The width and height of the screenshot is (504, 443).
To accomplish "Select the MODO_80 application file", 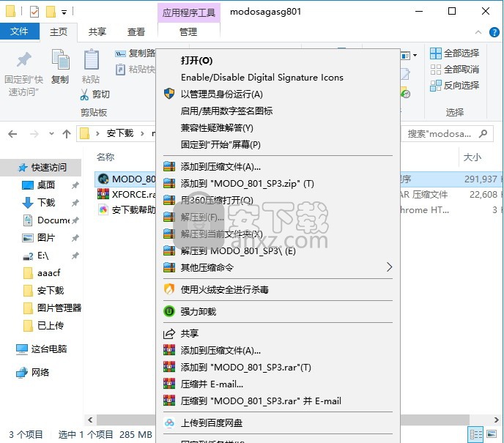I will 127,179.
